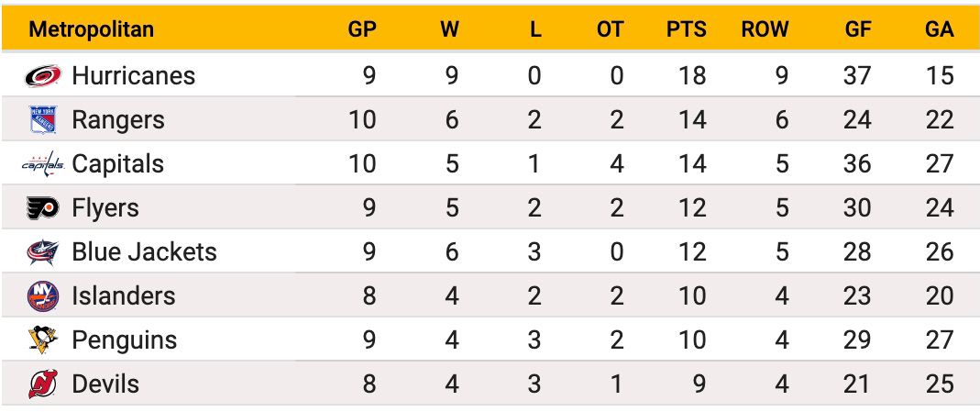Select the Devils points value 9
Image resolution: width=980 pixels, height=412 pixels.
pos(699,384)
